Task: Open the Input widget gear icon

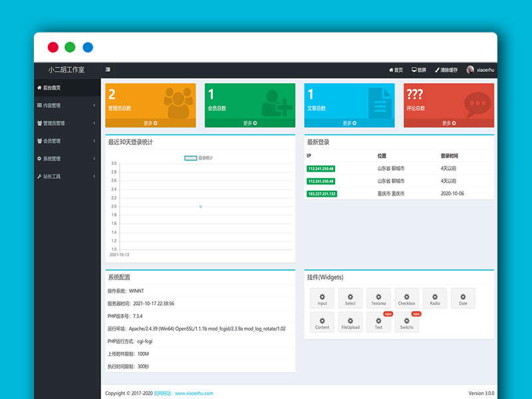Action: click(323, 297)
